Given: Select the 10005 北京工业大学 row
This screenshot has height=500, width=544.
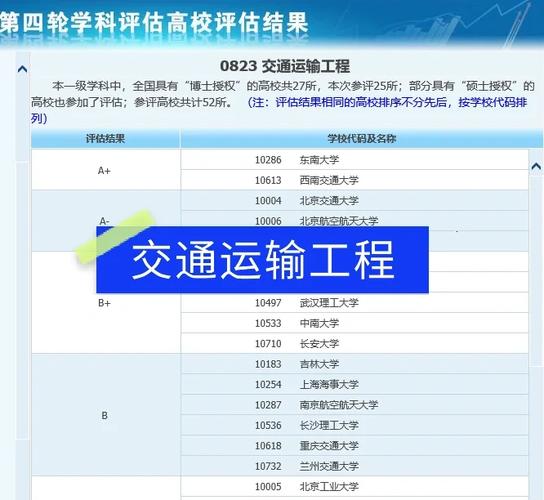Looking at the screenshot, I should coord(355,486).
